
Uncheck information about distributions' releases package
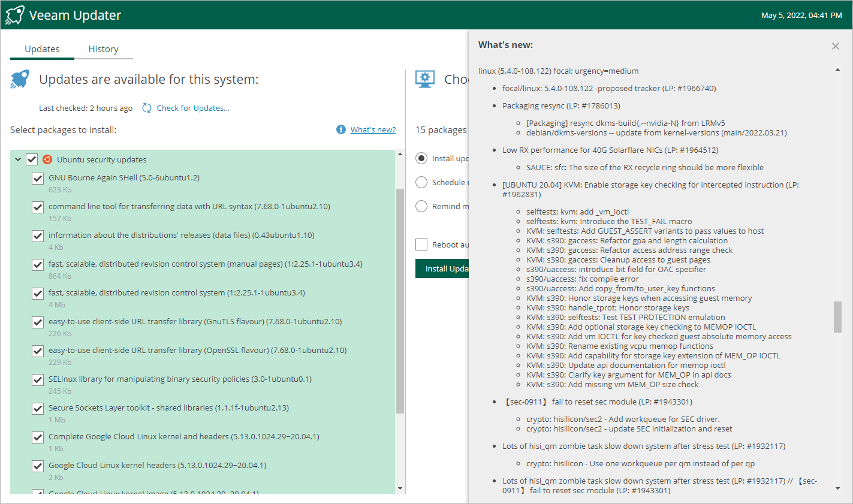38,236
